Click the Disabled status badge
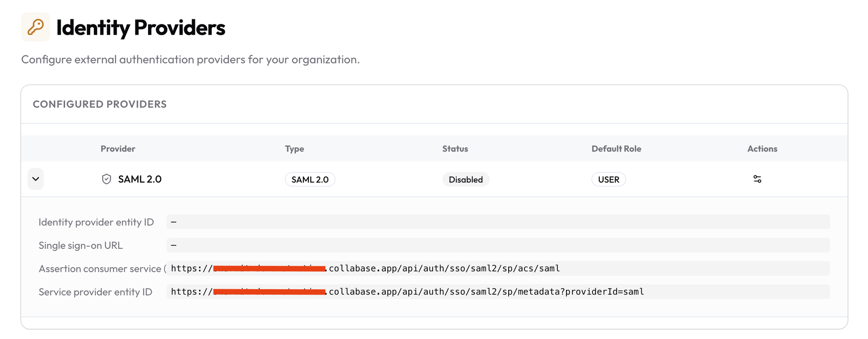Screen dimensions: 868x339 tap(466, 179)
